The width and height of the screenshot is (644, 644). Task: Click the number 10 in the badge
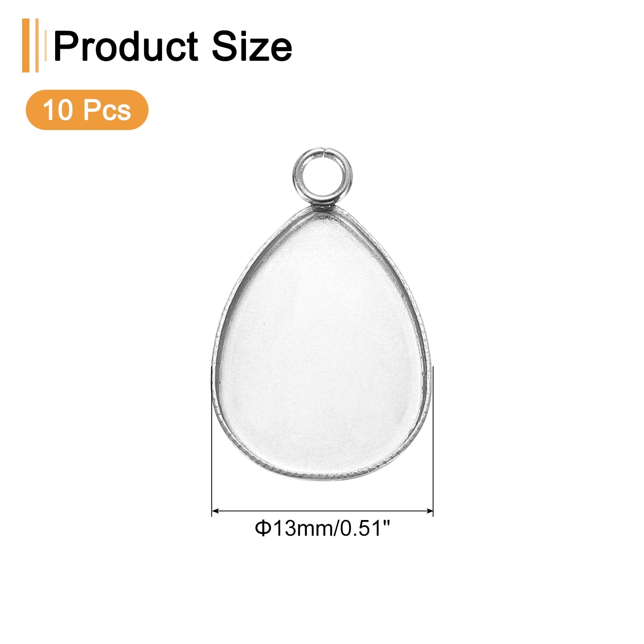click(58, 110)
